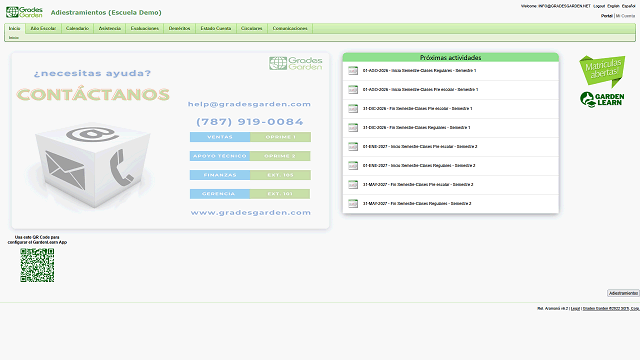Click the ¿necesitas ayuda? heading
The height and width of the screenshot is (360, 640).
pos(92,73)
